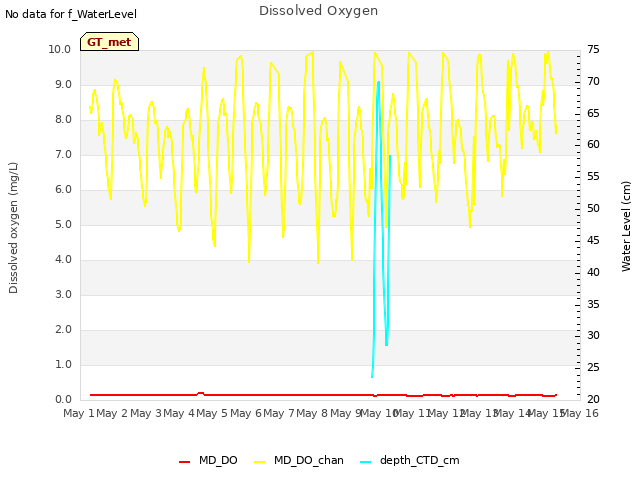Click the cyan depth_CTD_cm legend swatch
This screenshot has width=640, height=480.
pos(366,462)
